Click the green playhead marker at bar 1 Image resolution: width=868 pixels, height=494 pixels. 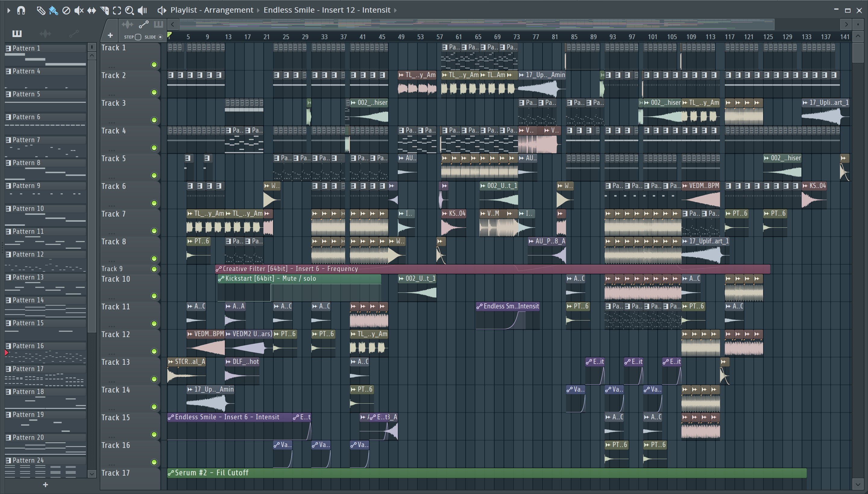click(x=169, y=35)
